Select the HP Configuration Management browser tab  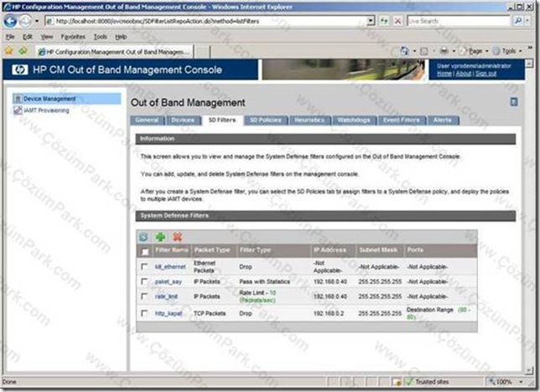[114, 52]
